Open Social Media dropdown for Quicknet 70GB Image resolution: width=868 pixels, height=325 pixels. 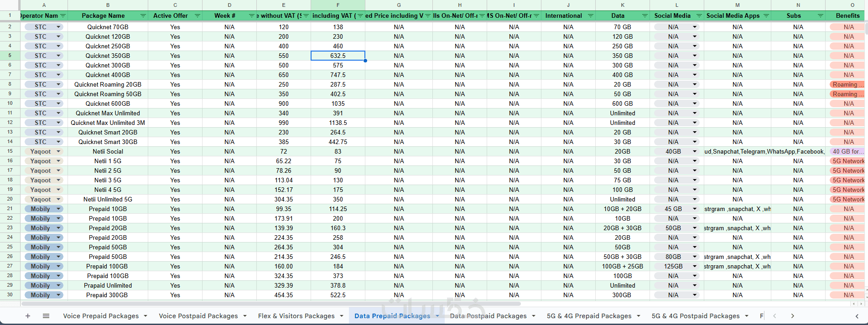click(x=695, y=27)
